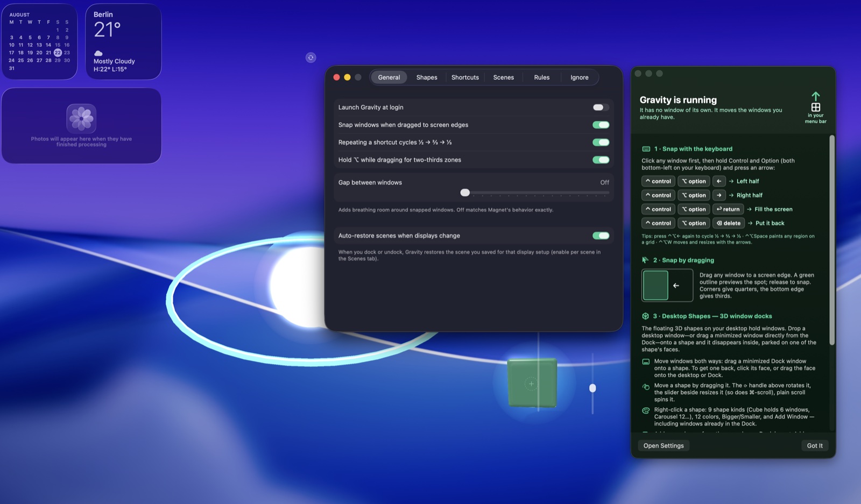Viewport: 861px width, 504px height.
Task: Click "Photos will appear here" message in Photos widget
Action: [81, 141]
